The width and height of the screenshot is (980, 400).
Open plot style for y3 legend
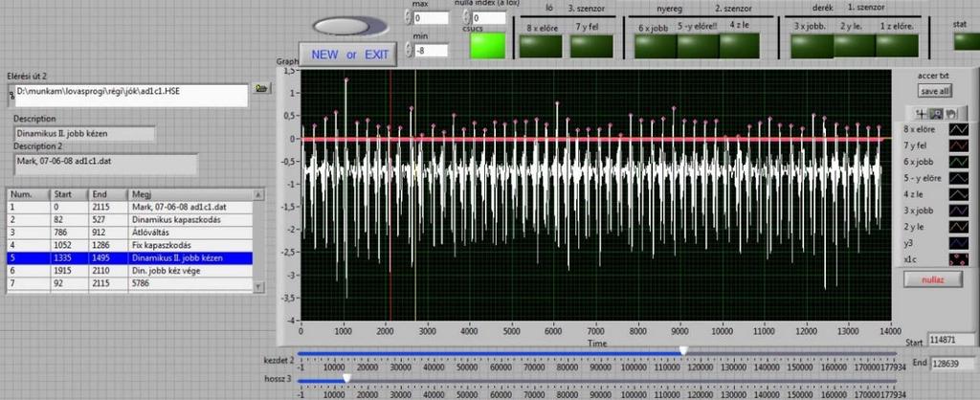point(958,243)
